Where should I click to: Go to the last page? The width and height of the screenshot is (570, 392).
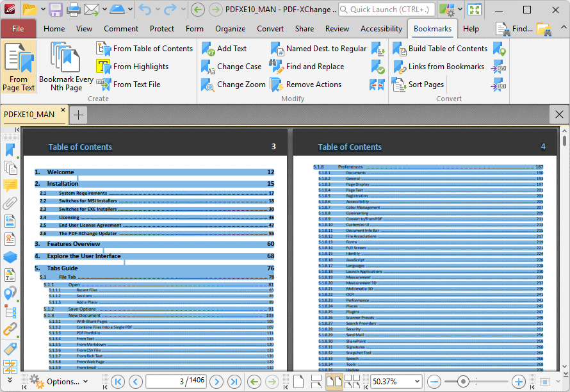tap(234, 382)
